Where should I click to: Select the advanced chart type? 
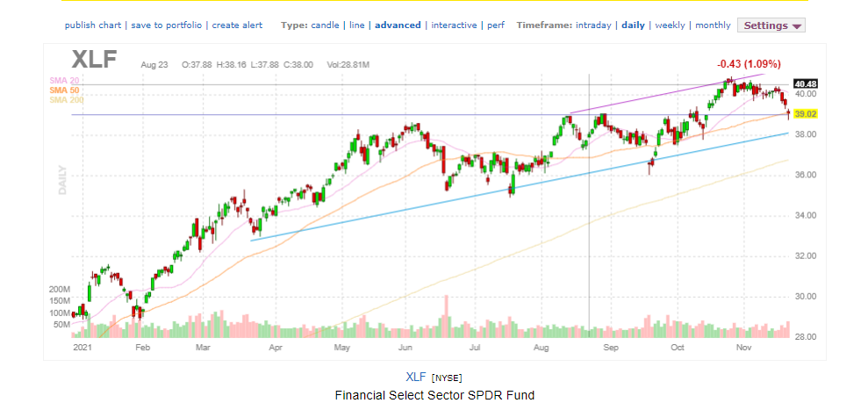398,25
